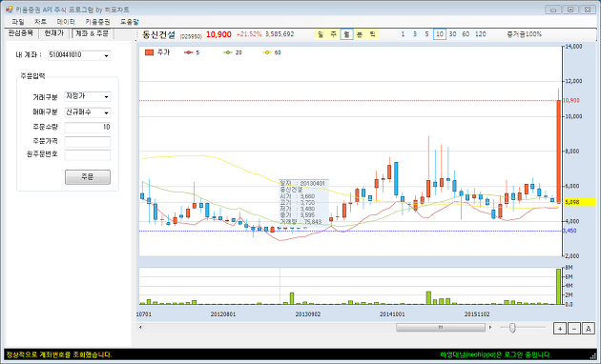
Task: Click the neohippo login status text
Action: (496, 354)
